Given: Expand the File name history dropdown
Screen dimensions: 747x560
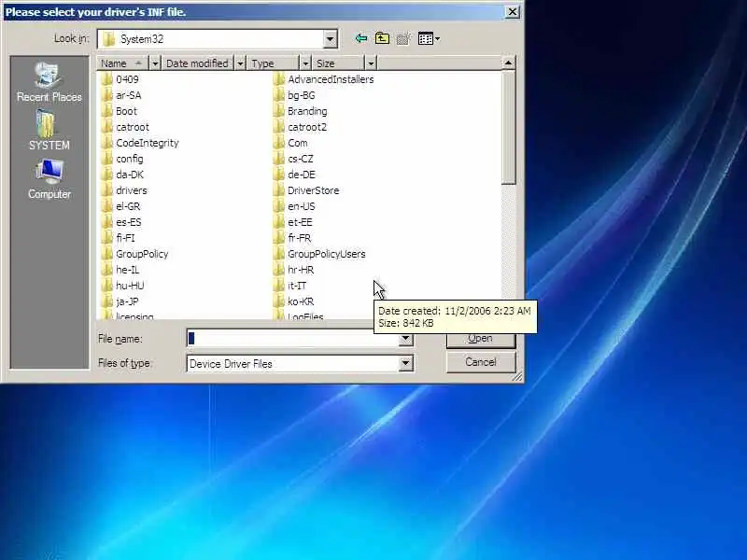Looking at the screenshot, I should tap(405, 339).
